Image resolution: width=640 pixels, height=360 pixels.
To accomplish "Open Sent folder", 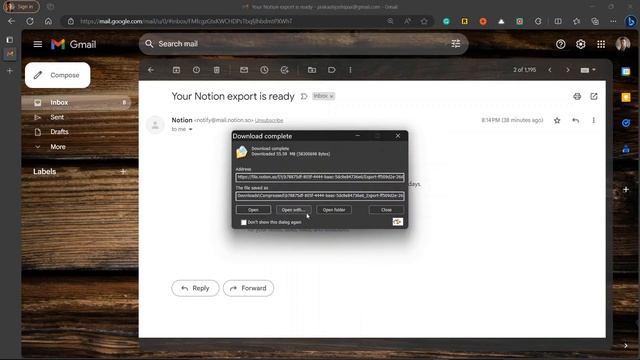I will click(57, 117).
